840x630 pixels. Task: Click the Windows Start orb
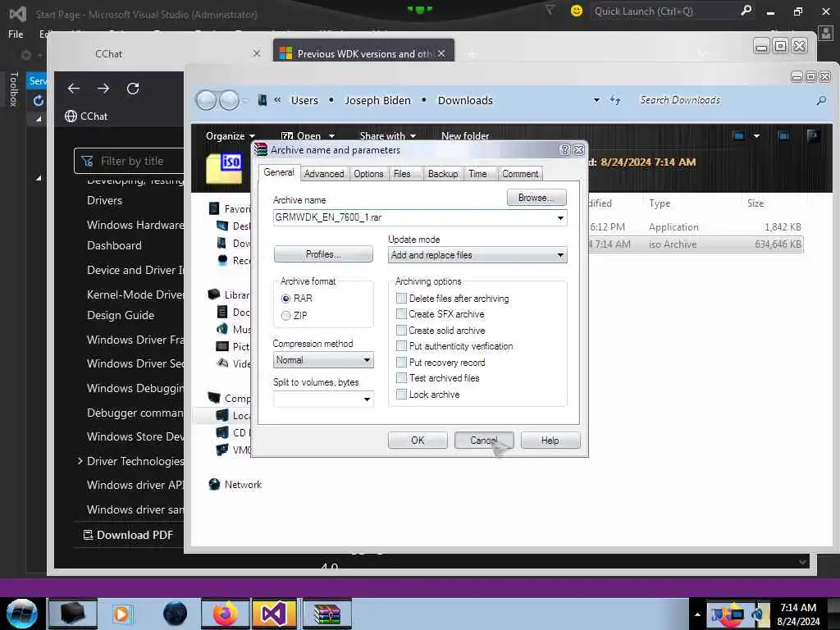(x=22, y=614)
